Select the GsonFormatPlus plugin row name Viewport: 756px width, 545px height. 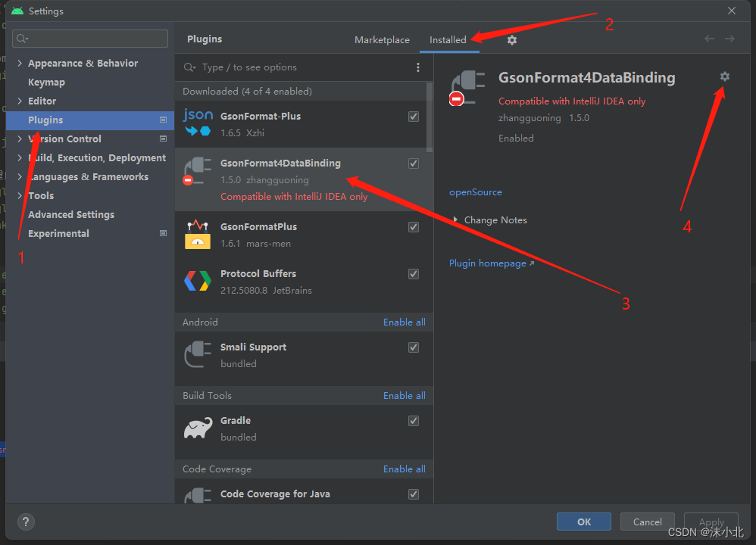258,226
